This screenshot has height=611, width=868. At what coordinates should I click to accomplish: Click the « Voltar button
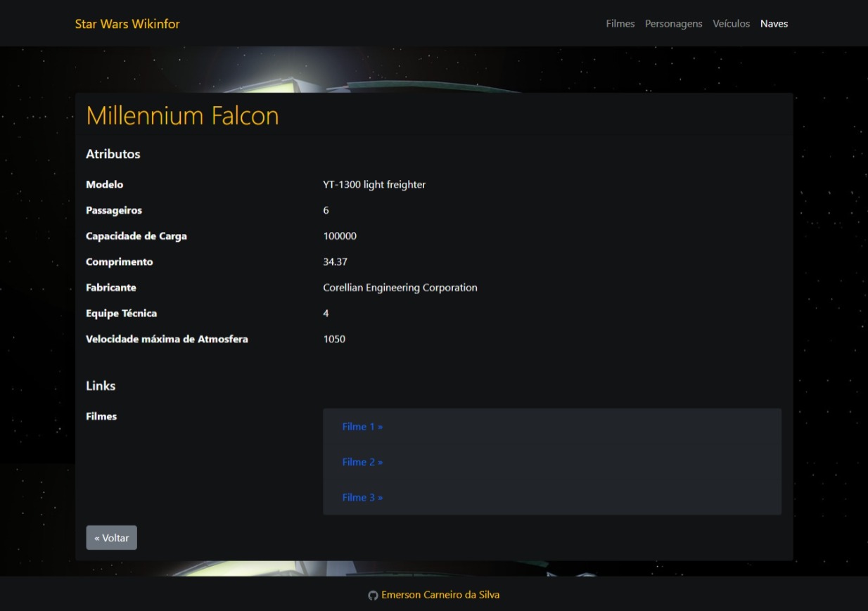[x=111, y=536]
